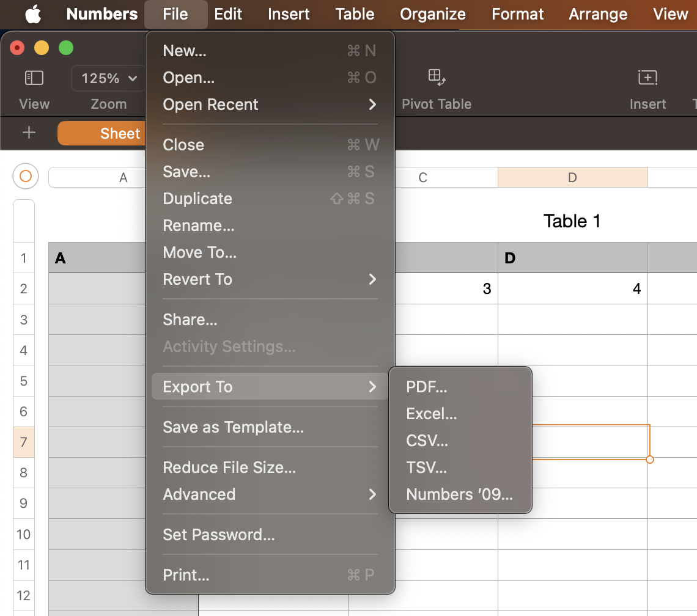Choose Set Password...

tap(270, 535)
